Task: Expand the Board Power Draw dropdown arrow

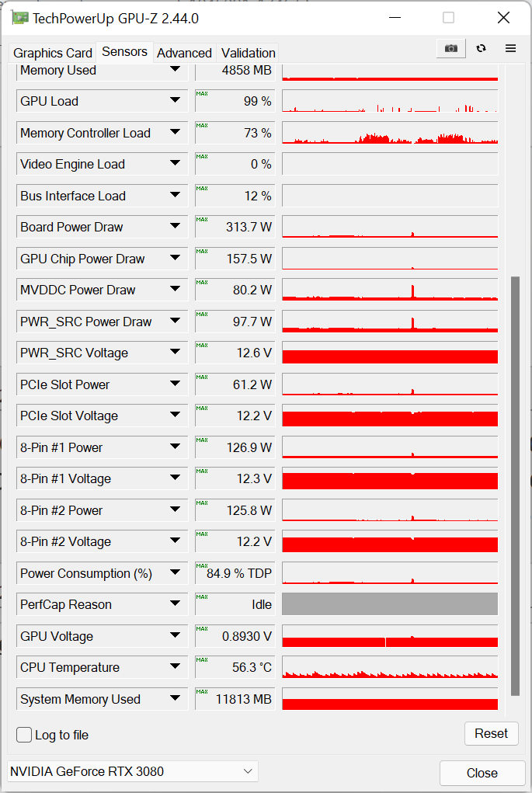Action: [x=175, y=227]
